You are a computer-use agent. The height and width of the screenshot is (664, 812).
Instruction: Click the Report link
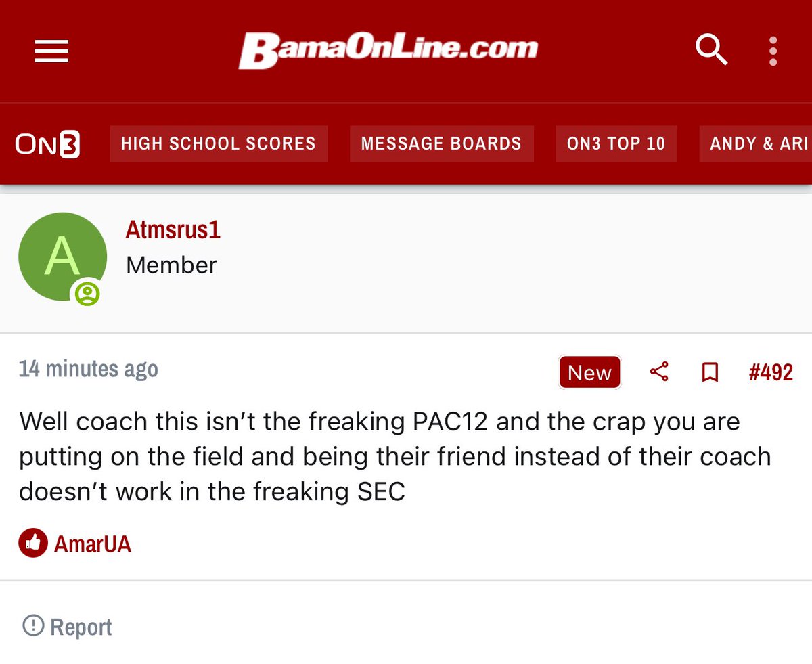click(x=81, y=627)
